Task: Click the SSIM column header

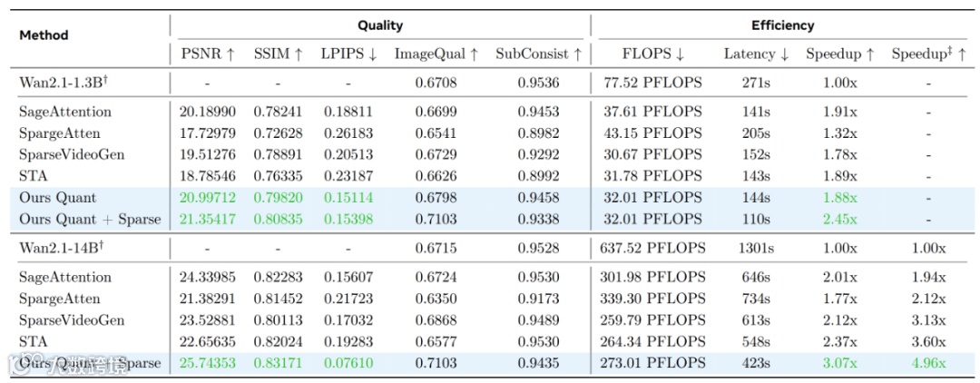Action: tap(279, 54)
